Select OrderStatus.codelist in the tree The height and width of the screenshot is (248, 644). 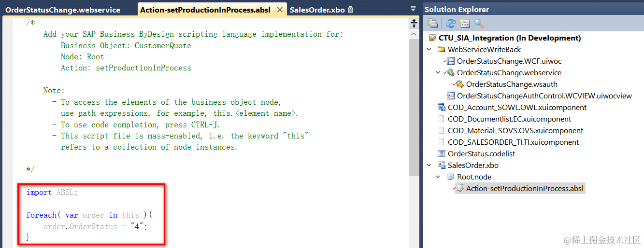click(482, 153)
